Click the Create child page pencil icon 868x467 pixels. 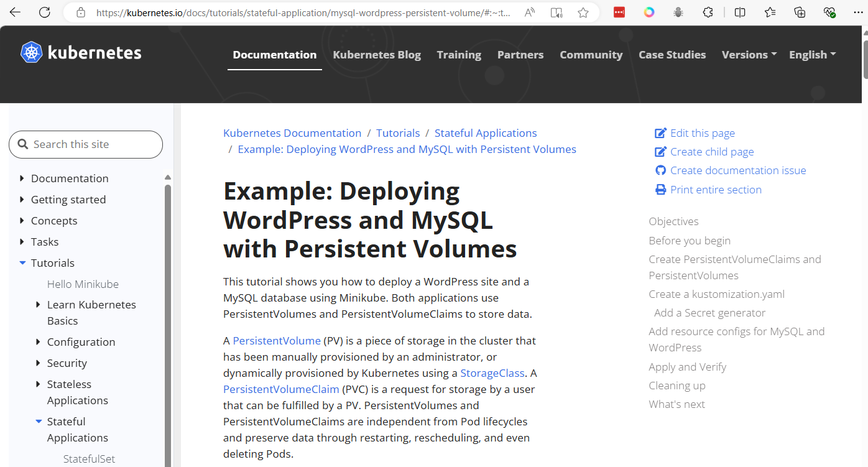point(660,152)
